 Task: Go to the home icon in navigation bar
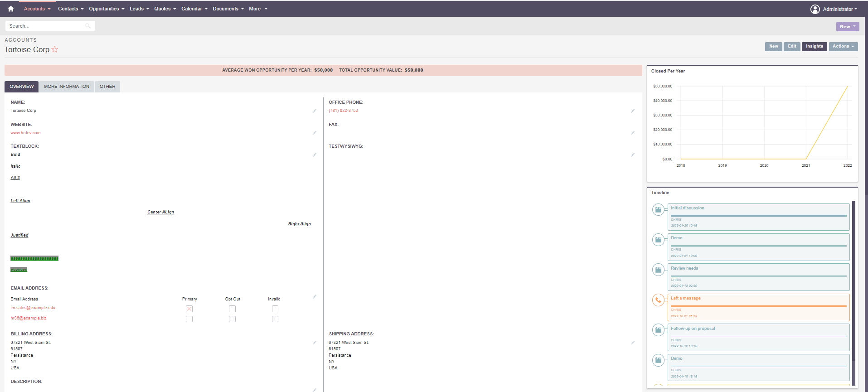[11, 9]
